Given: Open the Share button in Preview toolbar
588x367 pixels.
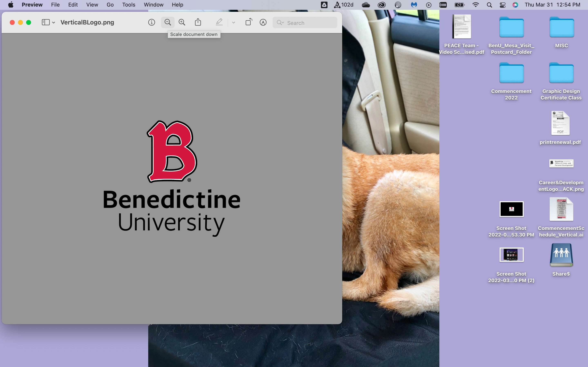Looking at the screenshot, I should pos(198,22).
